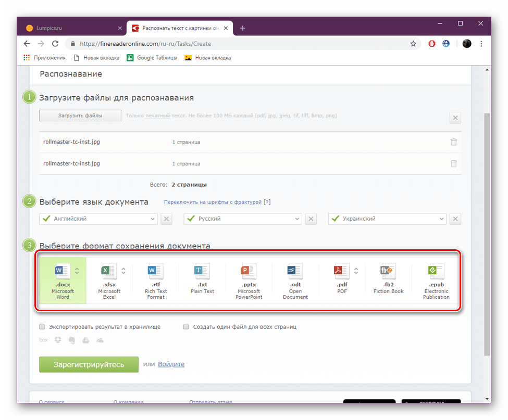
Task: Open the blue globe extension icon
Action: (446, 44)
